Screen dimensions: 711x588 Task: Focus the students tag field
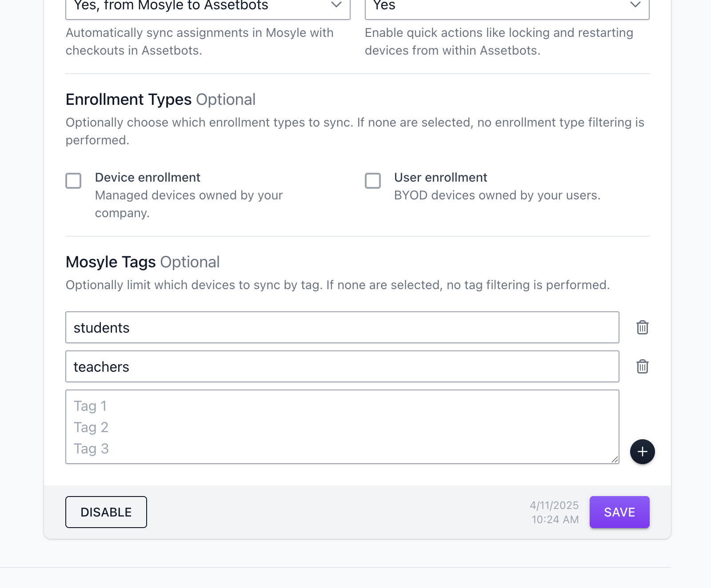click(342, 327)
